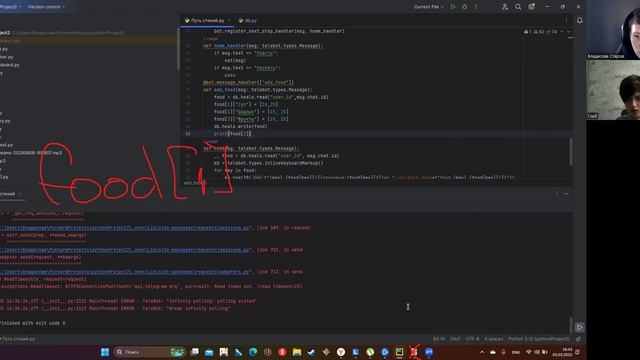Open the editor tabs options kebab menu
The height and width of the screenshot is (360, 640).
566,20
